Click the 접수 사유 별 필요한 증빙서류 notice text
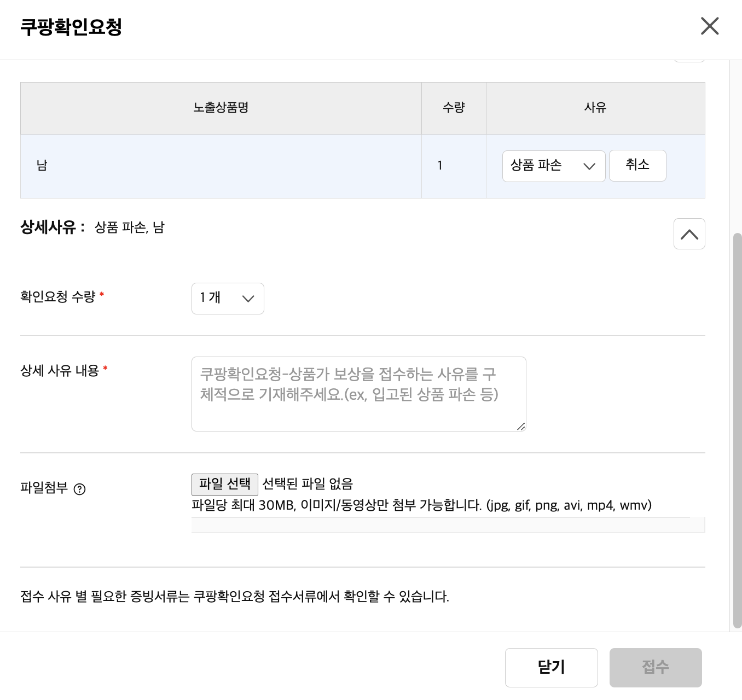The height and width of the screenshot is (700, 742). (235, 596)
